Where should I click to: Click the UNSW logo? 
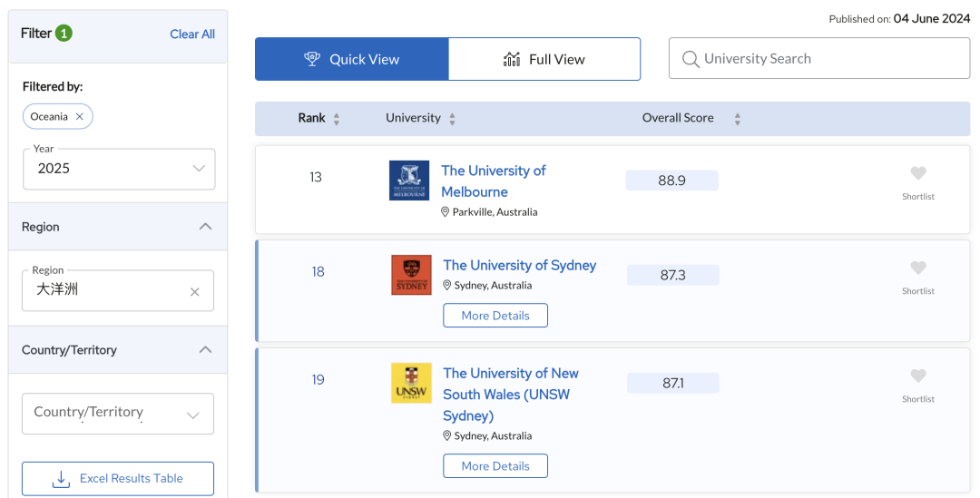pos(411,383)
